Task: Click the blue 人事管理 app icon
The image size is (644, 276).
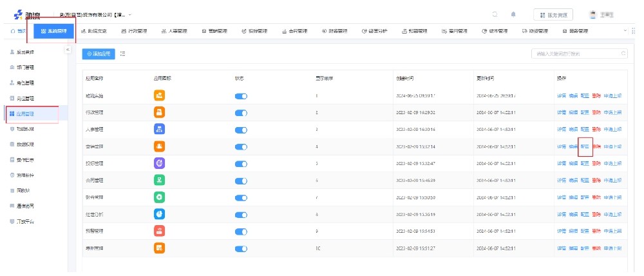Action: [x=160, y=129]
